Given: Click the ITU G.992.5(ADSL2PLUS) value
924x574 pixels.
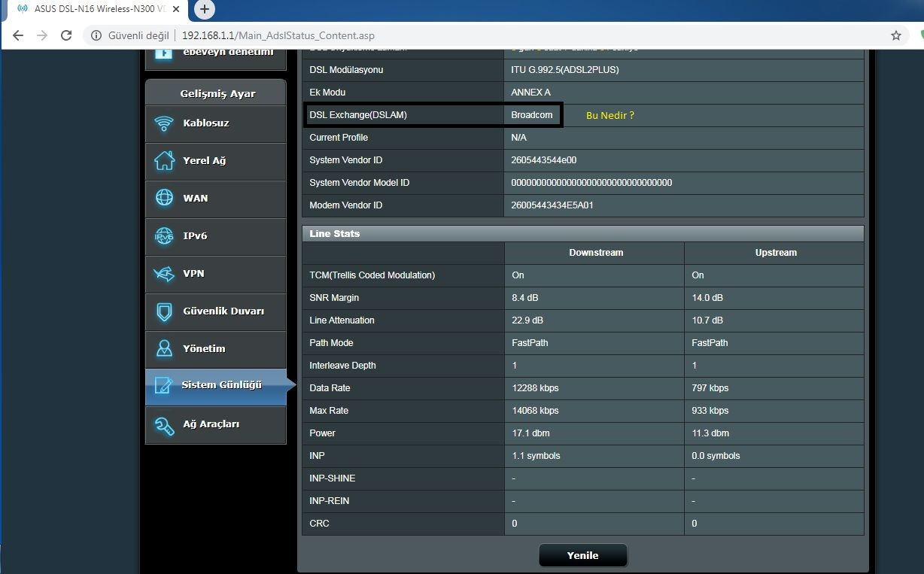Looking at the screenshot, I should click(565, 70).
